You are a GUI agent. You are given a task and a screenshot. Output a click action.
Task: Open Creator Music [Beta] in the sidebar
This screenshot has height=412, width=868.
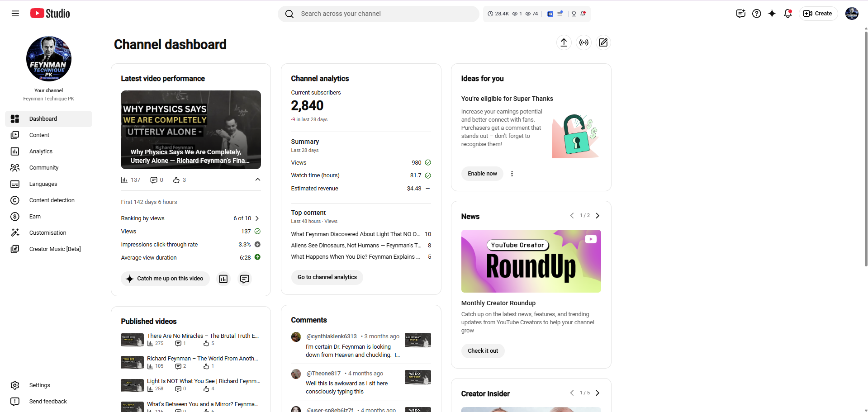(49, 249)
